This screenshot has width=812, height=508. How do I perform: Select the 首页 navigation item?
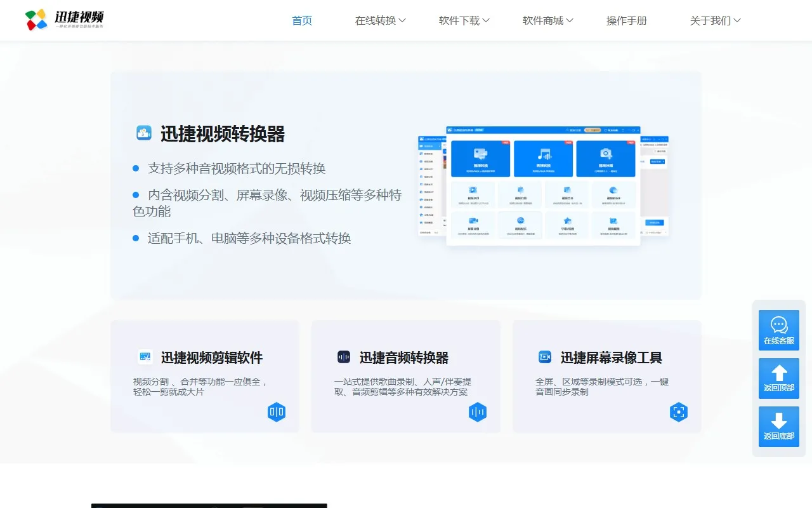(x=302, y=20)
